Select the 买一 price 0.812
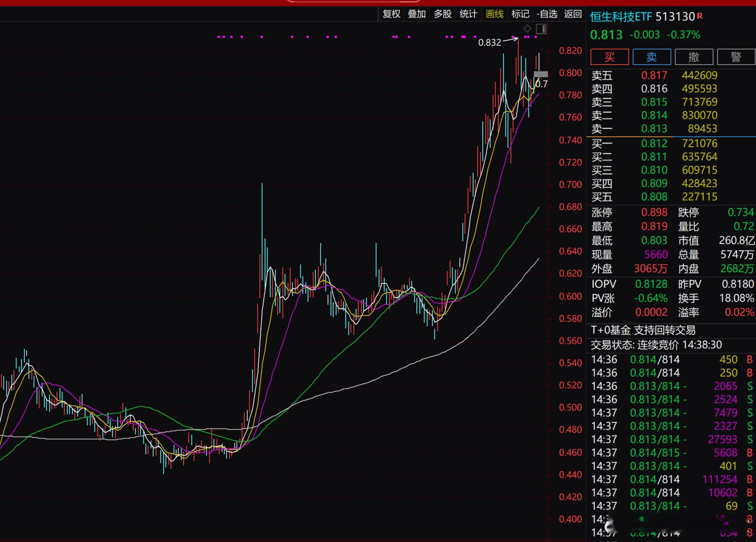The image size is (756, 542). (x=654, y=143)
